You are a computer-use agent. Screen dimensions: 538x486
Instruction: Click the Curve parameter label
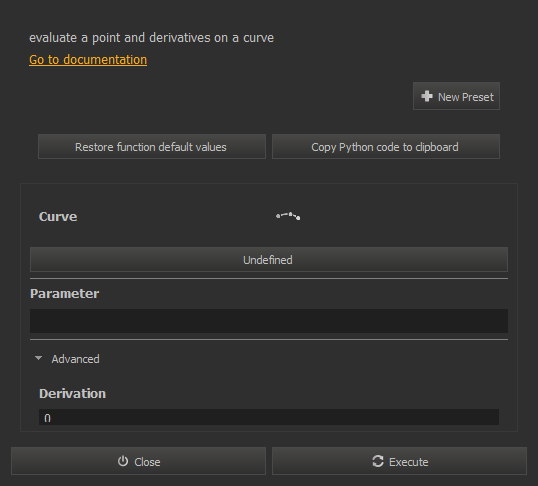pos(58,217)
